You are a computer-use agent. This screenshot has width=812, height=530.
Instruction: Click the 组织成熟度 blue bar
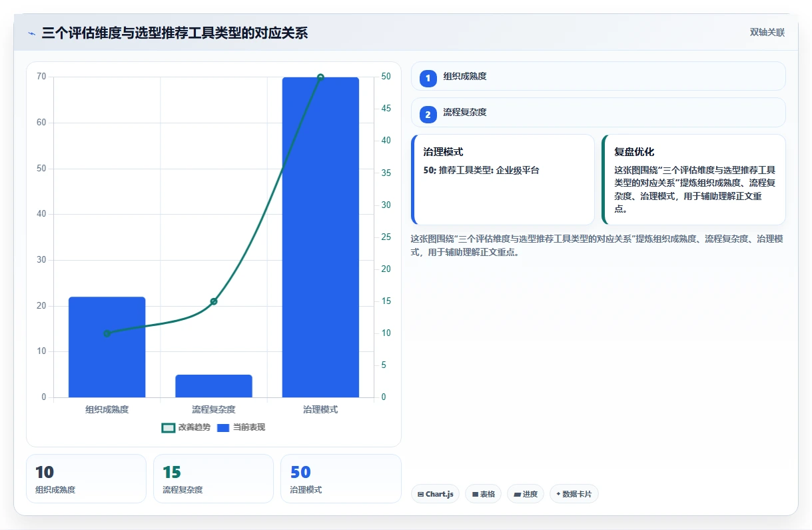(x=107, y=347)
